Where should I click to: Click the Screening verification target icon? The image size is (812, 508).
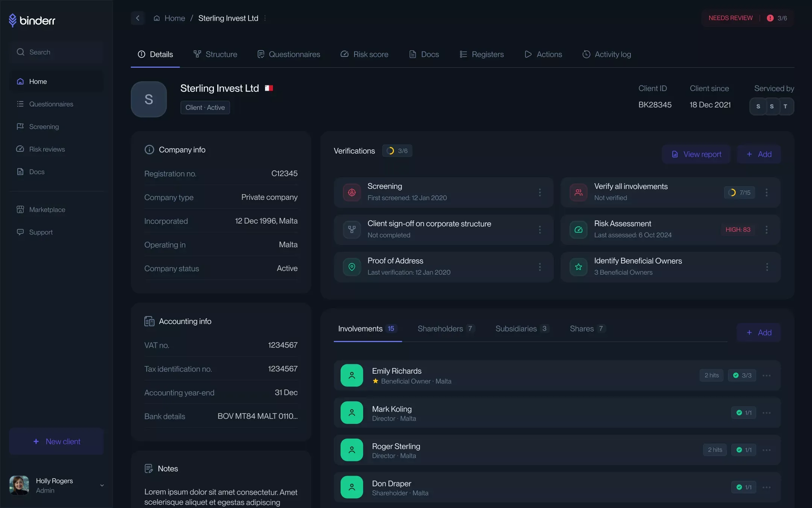tap(352, 192)
